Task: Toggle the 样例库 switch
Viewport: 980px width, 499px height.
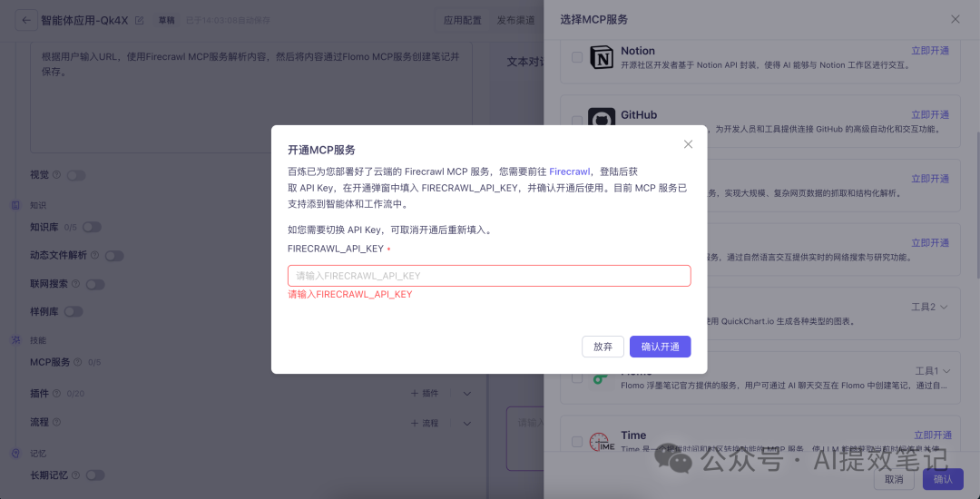Action: [73, 311]
